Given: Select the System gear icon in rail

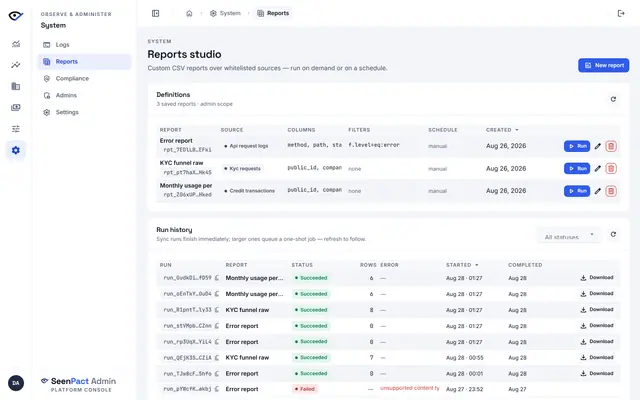Looking at the screenshot, I should tap(16, 150).
